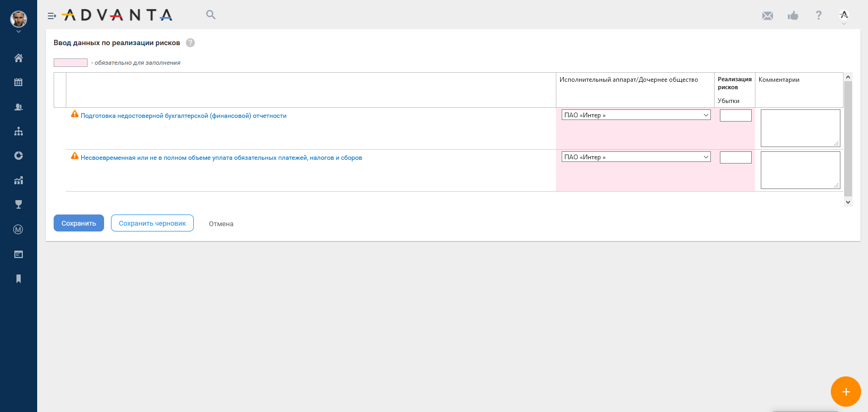Open the home icon in sidebar
This screenshot has width=868, height=412.
click(x=19, y=58)
